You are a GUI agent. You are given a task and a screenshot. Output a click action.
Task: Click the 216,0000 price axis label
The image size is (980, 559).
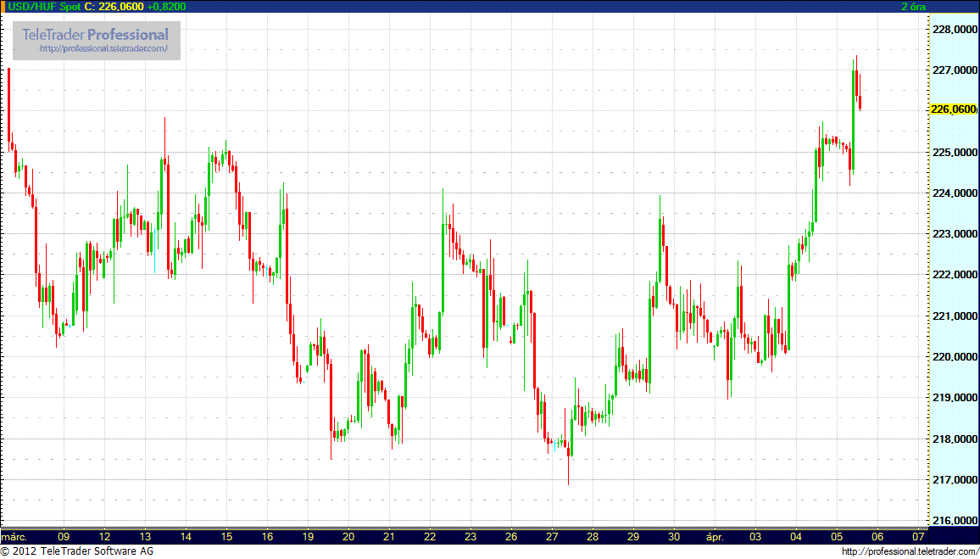(x=954, y=520)
